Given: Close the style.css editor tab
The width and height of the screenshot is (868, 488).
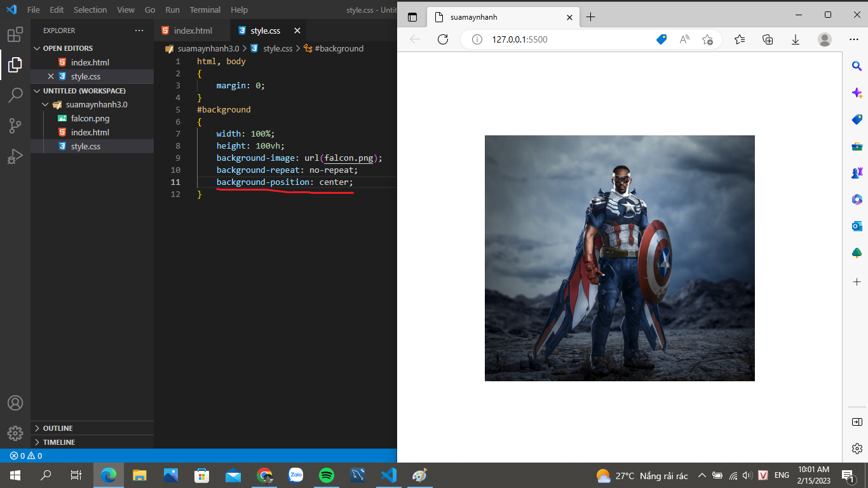Looking at the screenshot, I should [297, 30].
